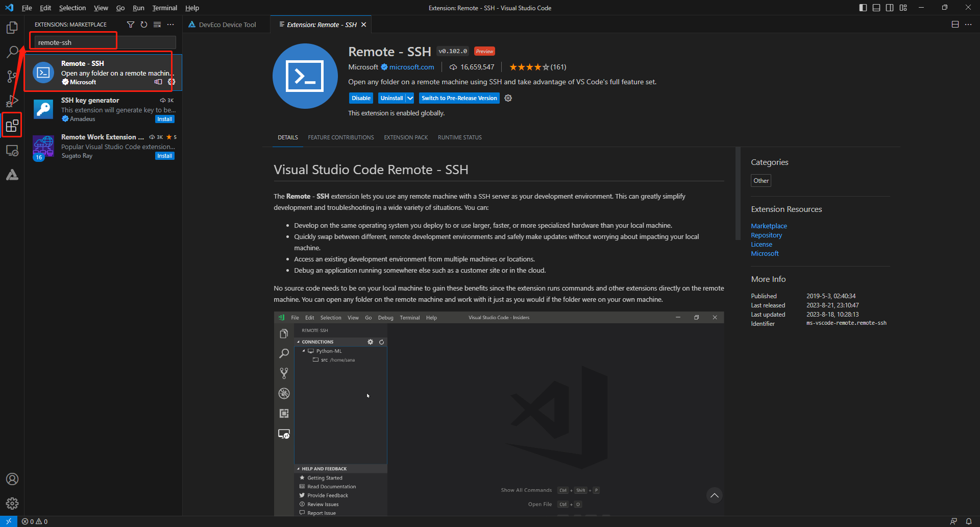The width and height of the screenshot is (980, 527).
Task: Open the Source Control view
Action: (12, 77)
